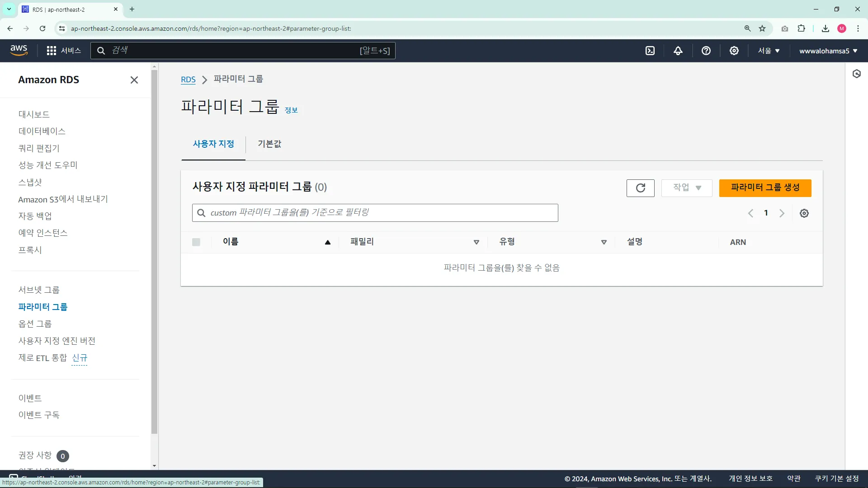This screenshot has width=868, height=488.
Task: Open the family column filter dropdown
Action: pos(476,242)
